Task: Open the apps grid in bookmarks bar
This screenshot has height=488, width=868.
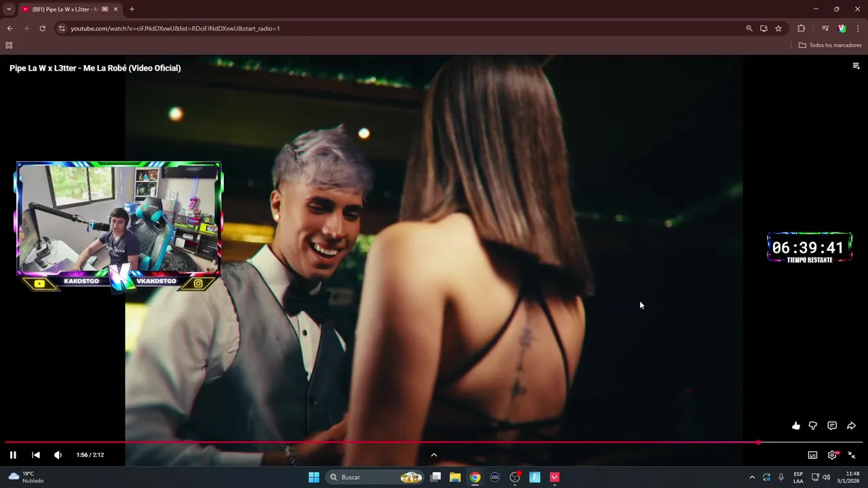Action: 9,45
